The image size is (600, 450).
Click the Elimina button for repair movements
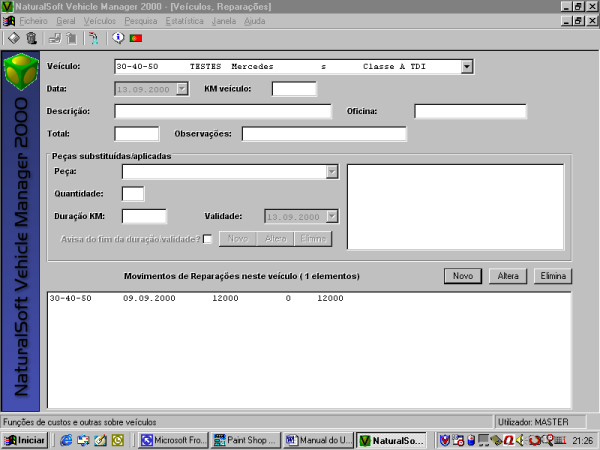click(x=553, y=276)
